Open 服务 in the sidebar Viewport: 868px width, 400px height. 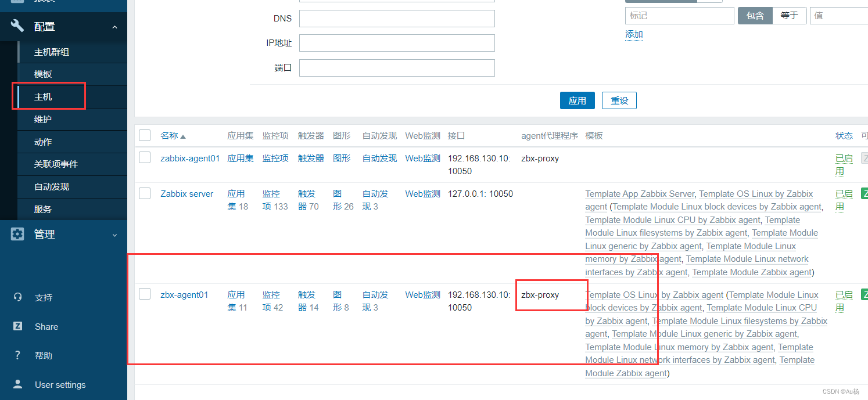click(x=73, y=209)
